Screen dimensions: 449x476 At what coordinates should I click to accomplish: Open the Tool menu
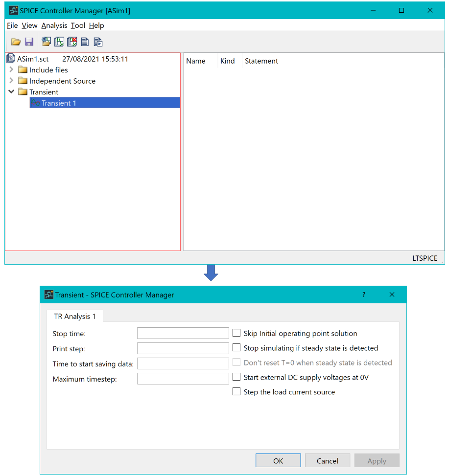pyautogui.click(x=78, y=25)
